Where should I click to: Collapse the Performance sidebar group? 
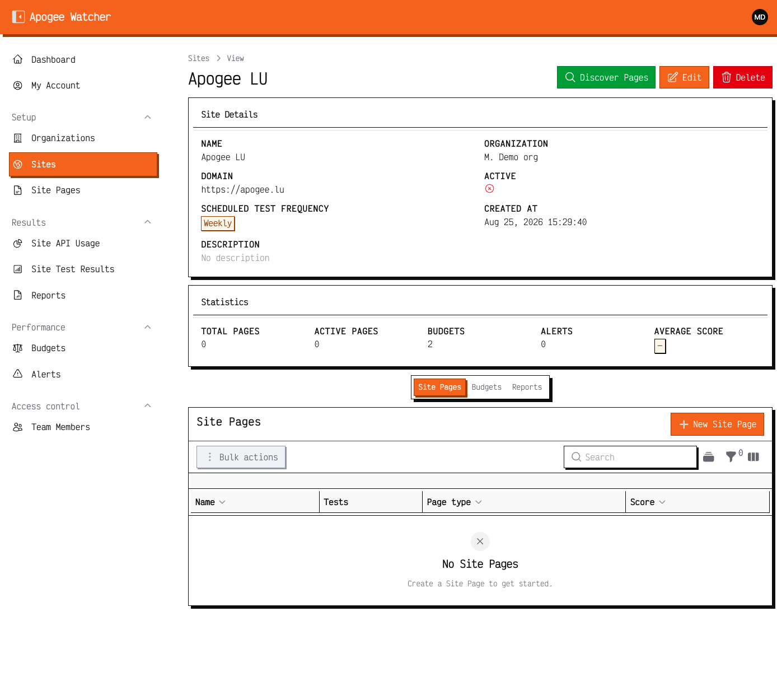click(148, 327)
